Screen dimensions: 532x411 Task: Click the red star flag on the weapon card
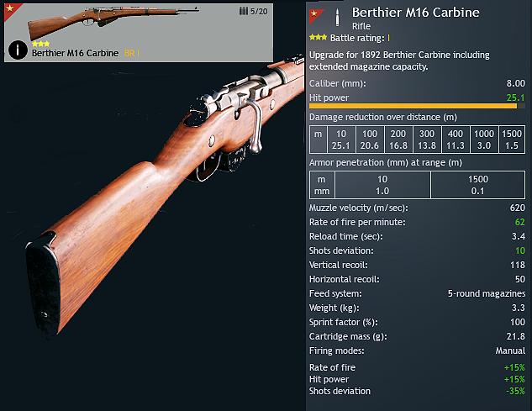click(x=11, y=10)
